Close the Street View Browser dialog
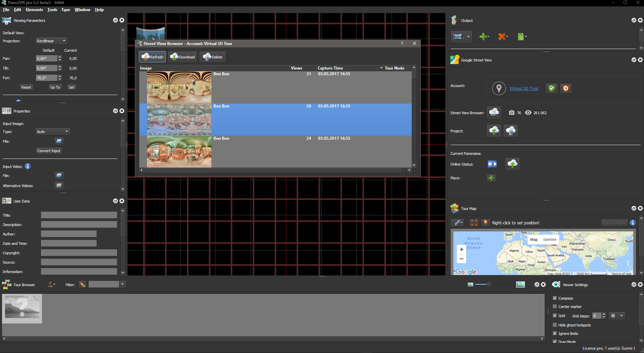644x353 pixels. point(414,43)
